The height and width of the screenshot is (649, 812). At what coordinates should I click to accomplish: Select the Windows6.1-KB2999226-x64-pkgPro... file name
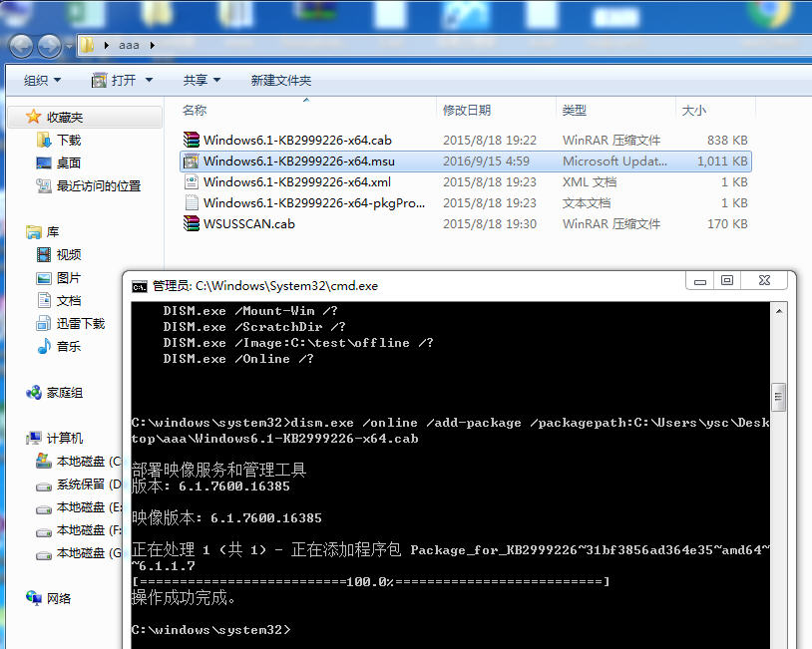pyautogui.click(x=314, y=203)
